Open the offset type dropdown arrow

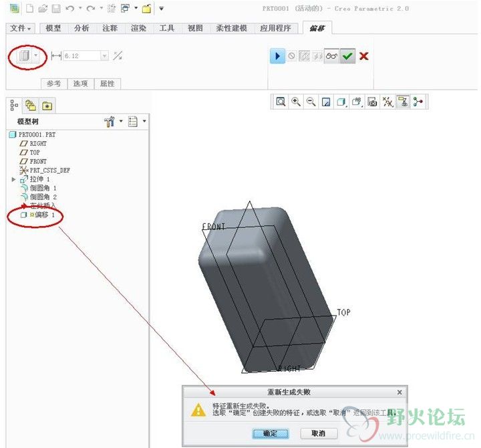[36, 56]
